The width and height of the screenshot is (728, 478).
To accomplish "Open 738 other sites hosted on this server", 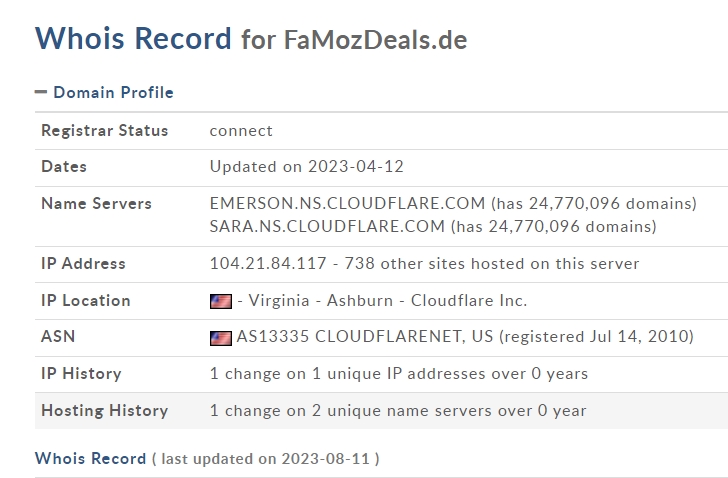I will coord(492,264).
